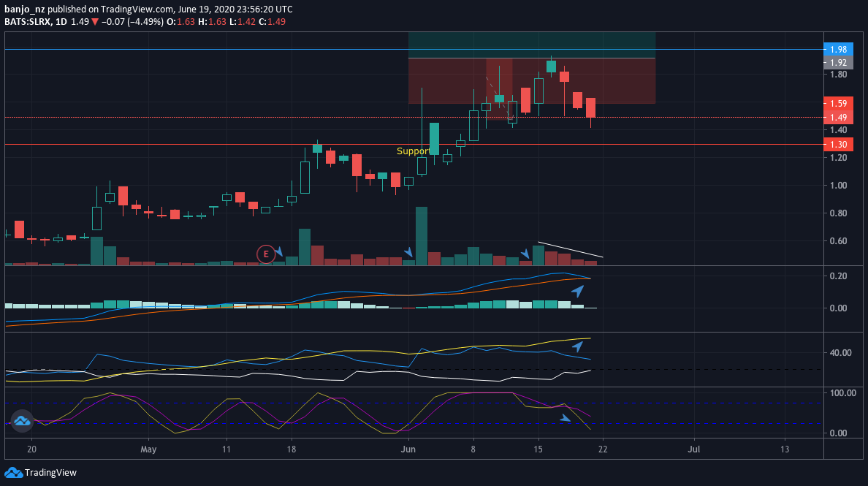This screenshot has width=868, height=486.
Task: Click the May date axis label
Action: click(x=148, y=449)
